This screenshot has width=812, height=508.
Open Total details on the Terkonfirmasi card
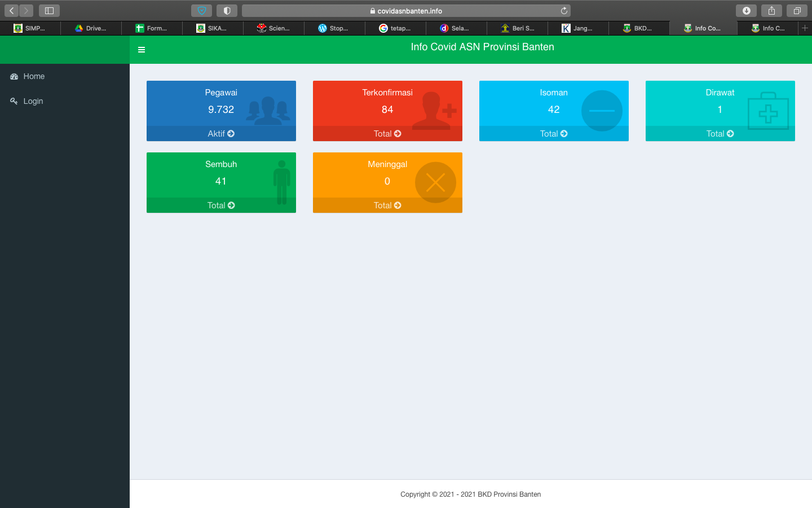[387, 134]
